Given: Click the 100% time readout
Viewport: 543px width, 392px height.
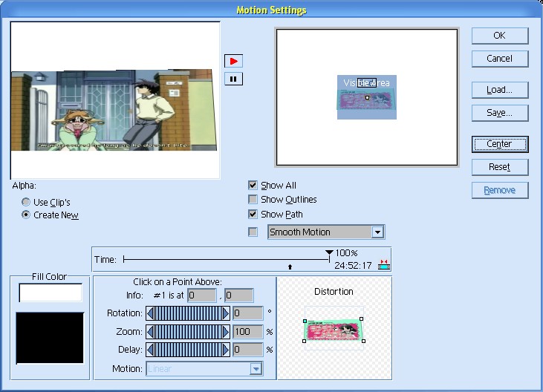Looking at the screenshot, I should point(346,253).
